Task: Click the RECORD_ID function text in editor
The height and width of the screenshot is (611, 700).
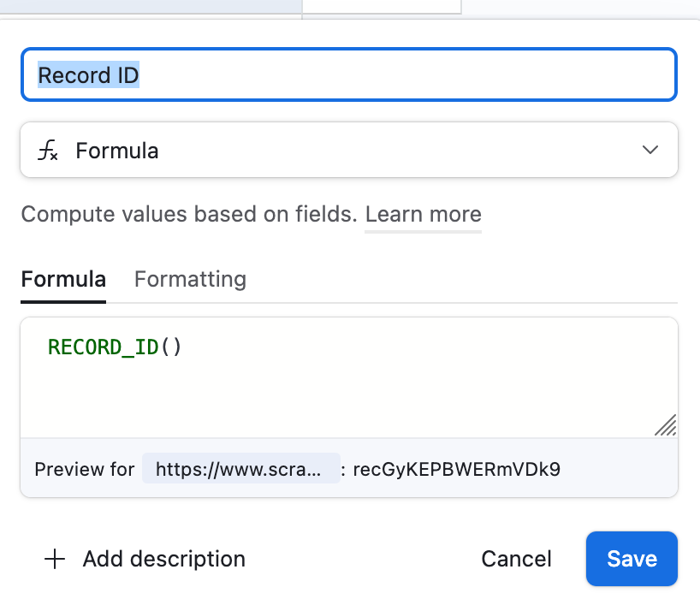Action: pos(103,347)
